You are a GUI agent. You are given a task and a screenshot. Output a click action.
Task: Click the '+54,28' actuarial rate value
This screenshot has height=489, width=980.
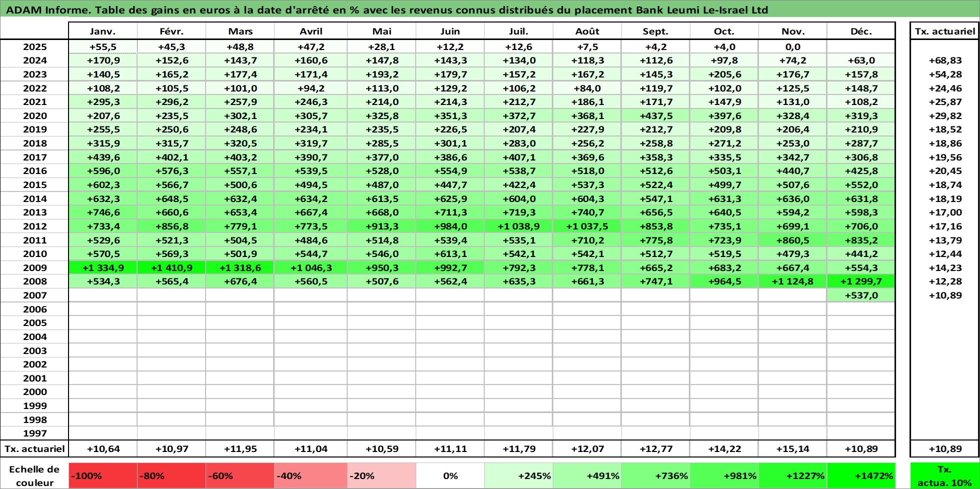[x=944, y=74]
